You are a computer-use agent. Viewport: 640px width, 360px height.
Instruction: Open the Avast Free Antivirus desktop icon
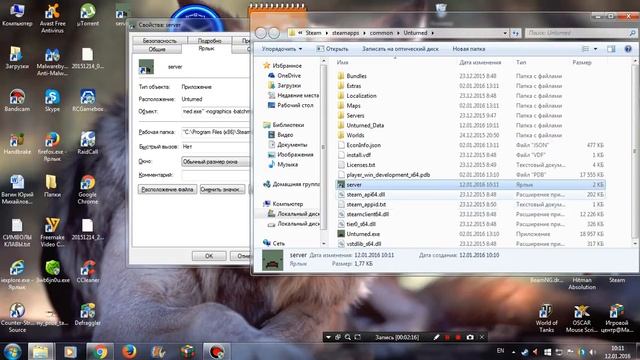[52, 18]
